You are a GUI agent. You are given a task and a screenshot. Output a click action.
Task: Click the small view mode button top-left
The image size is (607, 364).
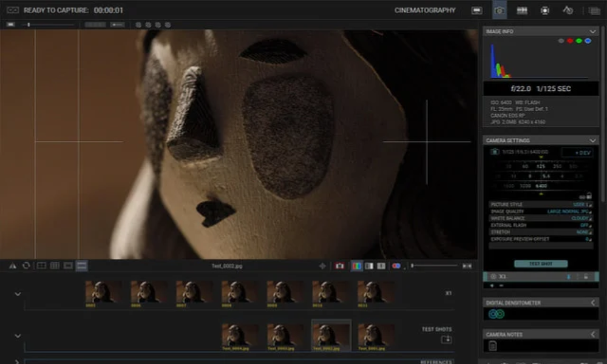click(x=11, y=25)
